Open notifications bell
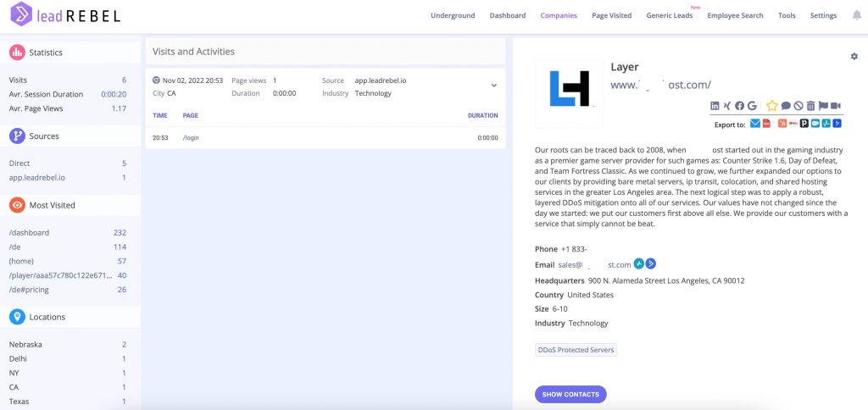Image resolution: width=868 pixels, height=410 pixels. pos(857,15)
